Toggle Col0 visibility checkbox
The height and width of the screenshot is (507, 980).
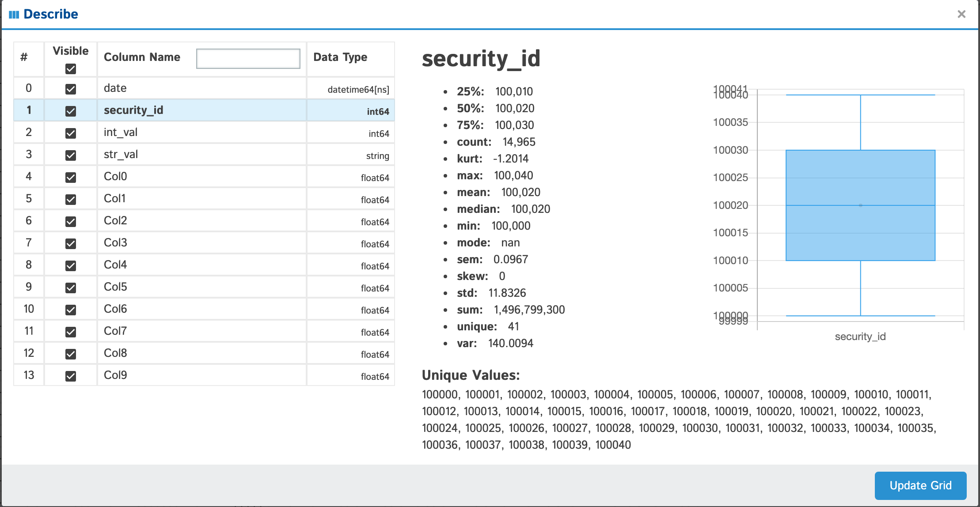71,177
